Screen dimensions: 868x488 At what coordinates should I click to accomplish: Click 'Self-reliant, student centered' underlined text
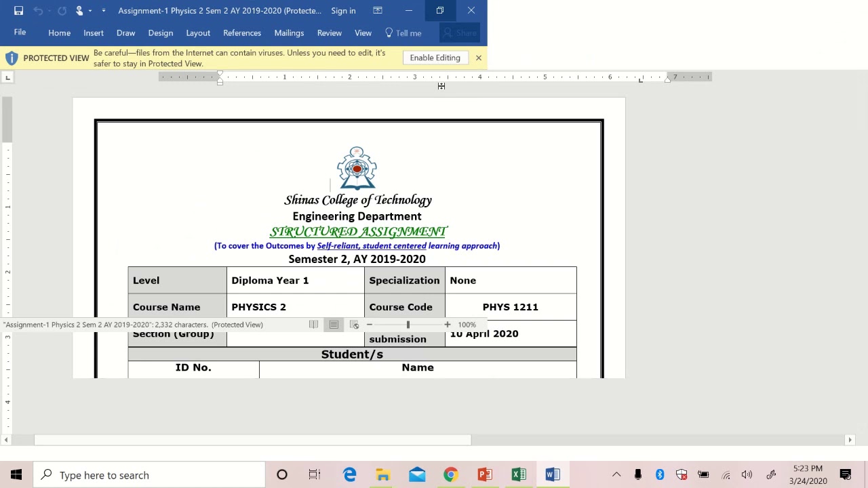[372, 246]
